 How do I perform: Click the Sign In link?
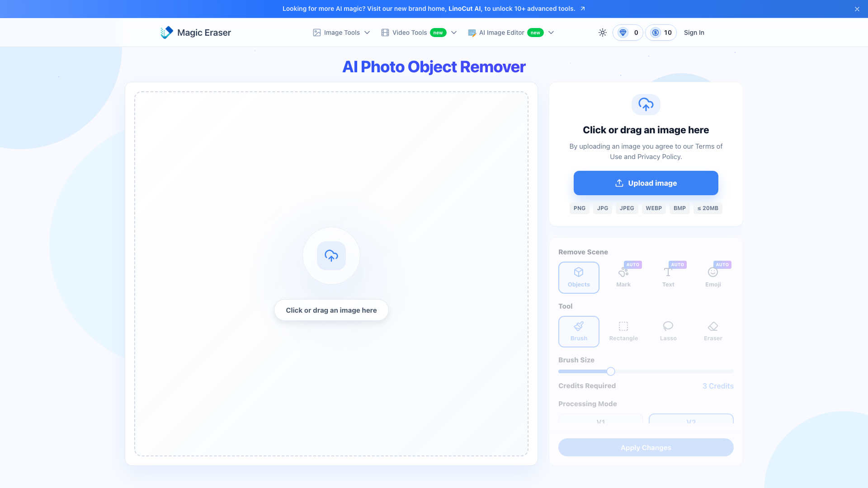(x=694, y=33)
